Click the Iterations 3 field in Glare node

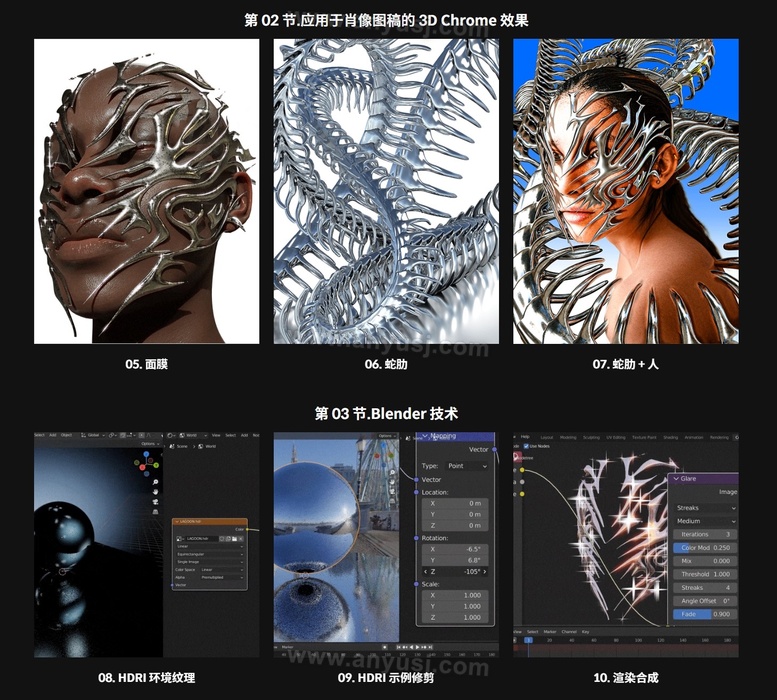tap(705, 534)
